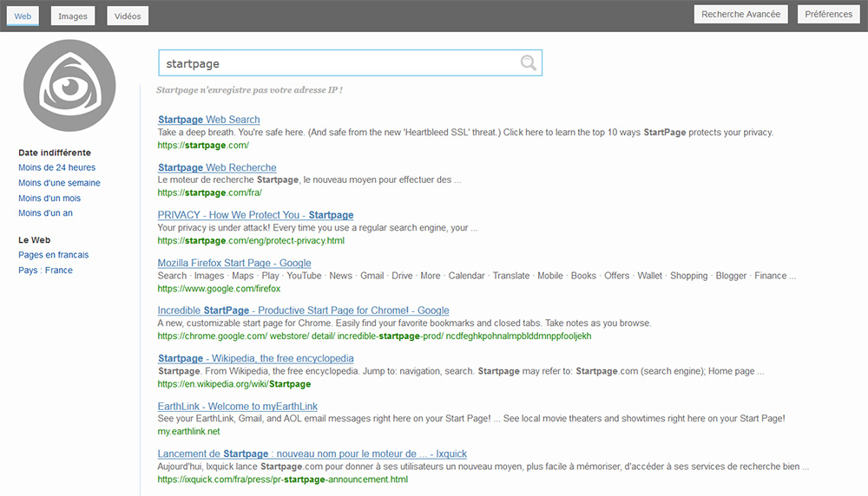
Task: Click the Startpage eye logo
Action: pos(69,86)
